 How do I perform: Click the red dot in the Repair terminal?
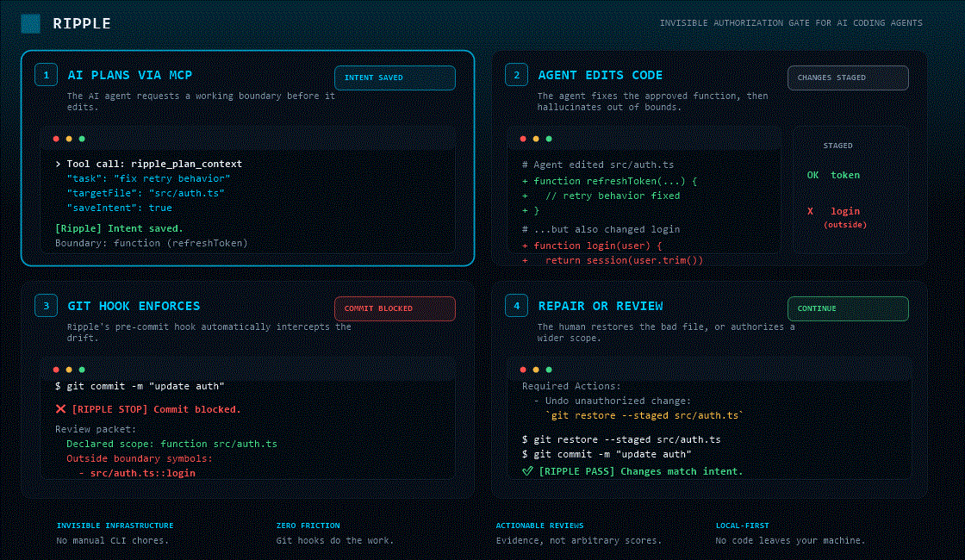coord(523,370)
